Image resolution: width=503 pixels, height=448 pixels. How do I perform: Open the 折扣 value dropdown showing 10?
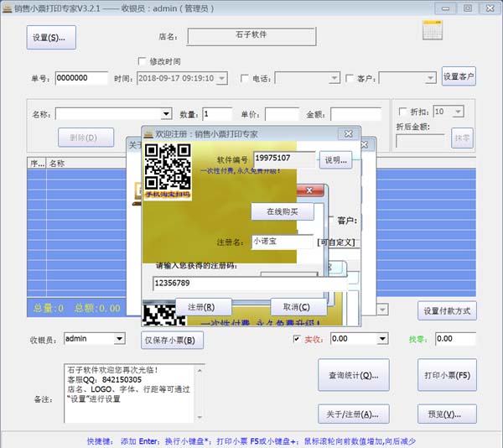(x=458, y=112)
